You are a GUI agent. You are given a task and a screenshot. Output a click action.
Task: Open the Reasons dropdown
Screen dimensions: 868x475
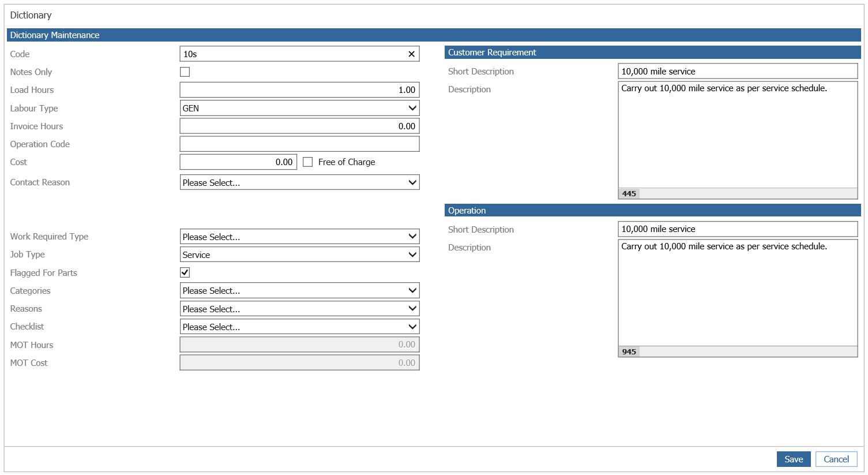pos(299,309)
